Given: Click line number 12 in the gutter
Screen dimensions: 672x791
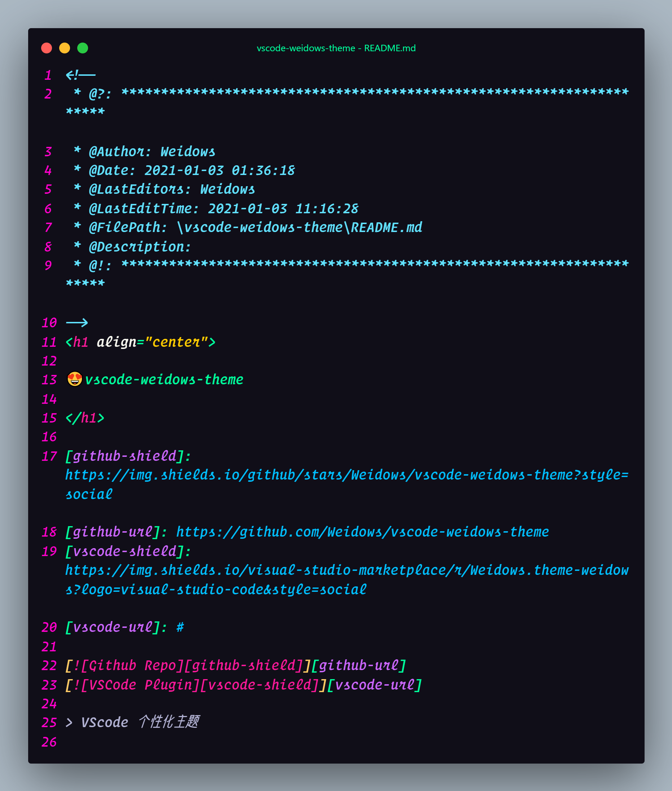Looking at the screenshot, I should pyautogui.click(x=49, y=360).
